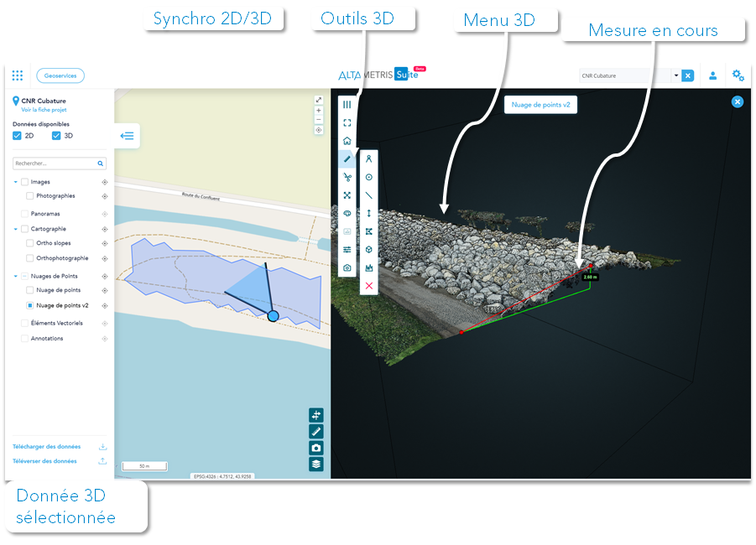Viewport: 756px width, 545px height.
Task: Select the 2D map measure ruler tool
Action: [x=316, y=432]
